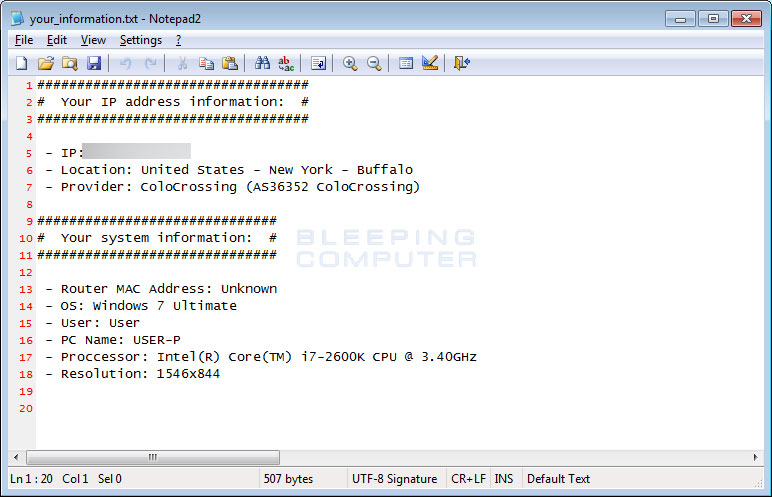
Task: Click the Location: United States line
Action: (x=229, y=170)
